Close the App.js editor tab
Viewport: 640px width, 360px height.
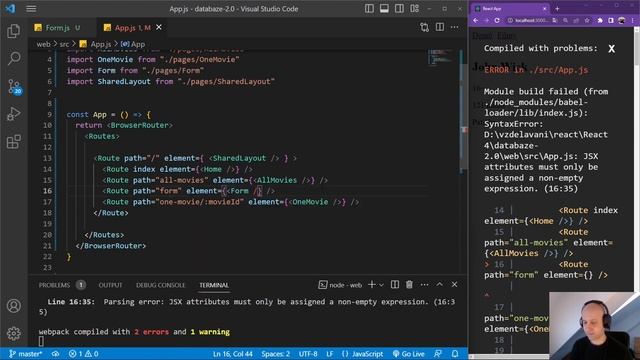tap(159, 27)
